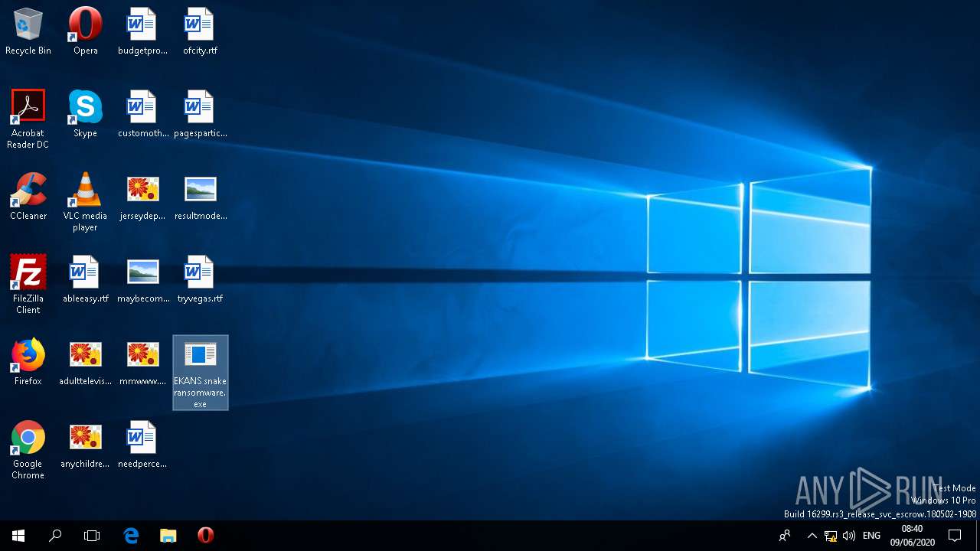Screen dimensions: 980x551
Task: Open the Windows Start menu
Action: 18,536
